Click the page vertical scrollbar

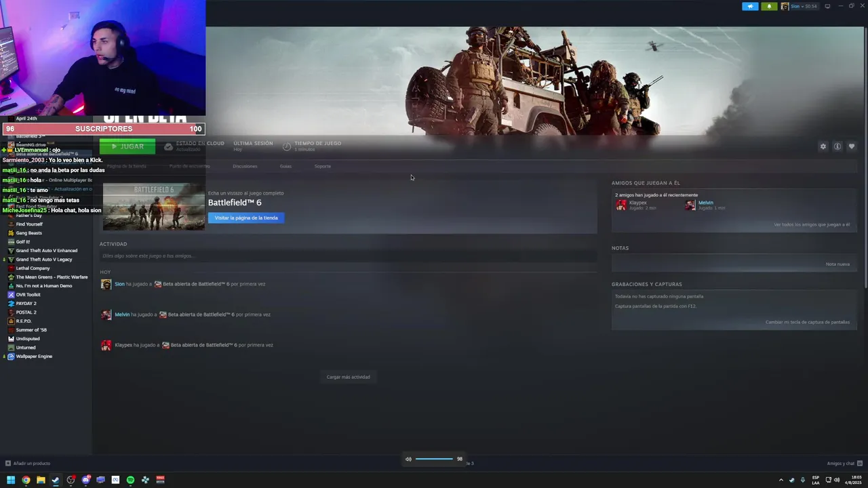(865, 156)
